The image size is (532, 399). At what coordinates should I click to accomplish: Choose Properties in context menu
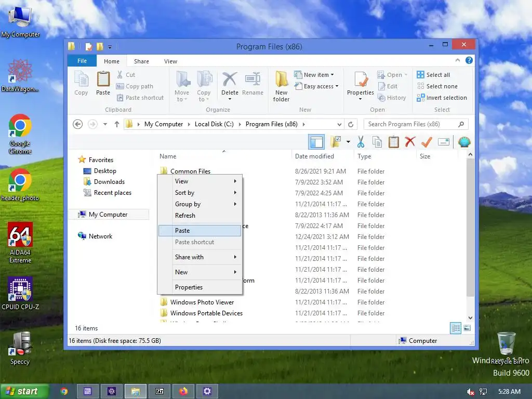(x=200, y=287)
